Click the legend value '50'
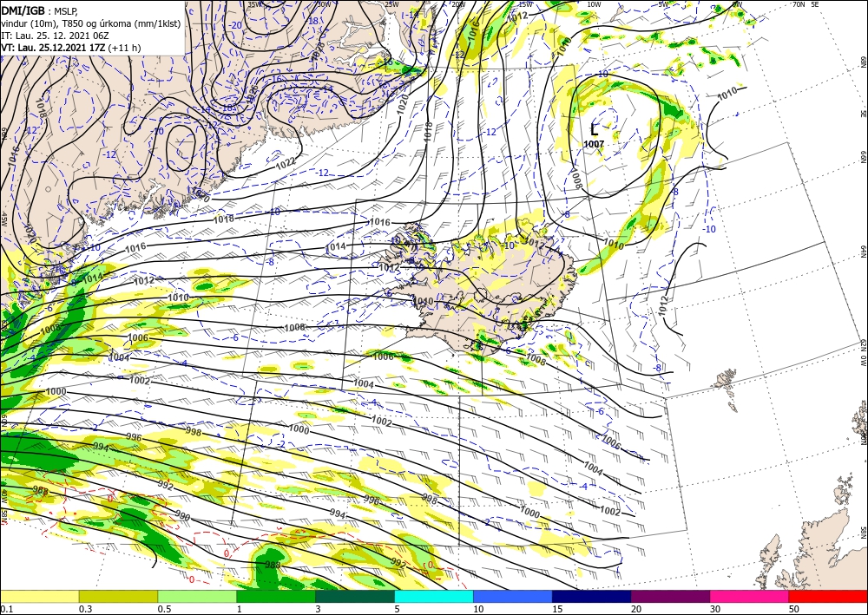Screen dimensions: 868x615 (794, 609)
